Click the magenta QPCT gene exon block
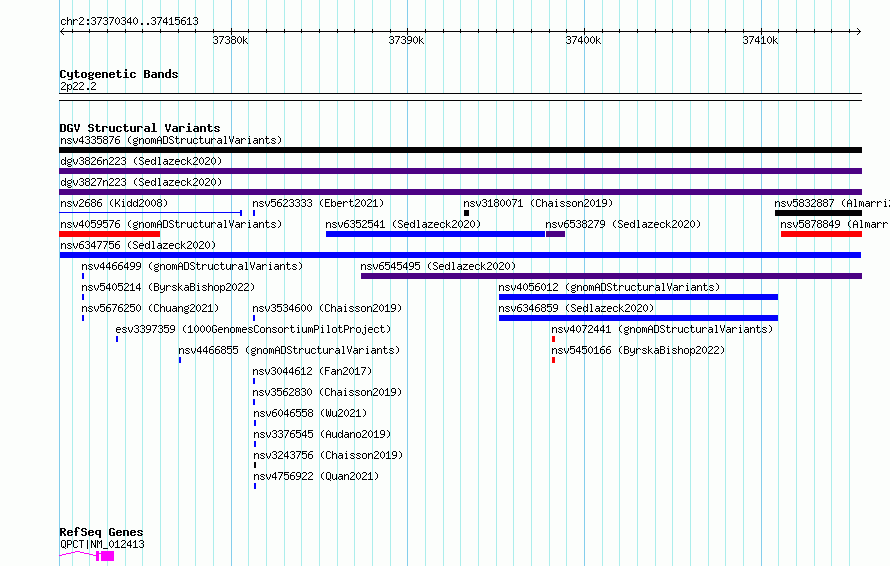 (x=106, y=556)
